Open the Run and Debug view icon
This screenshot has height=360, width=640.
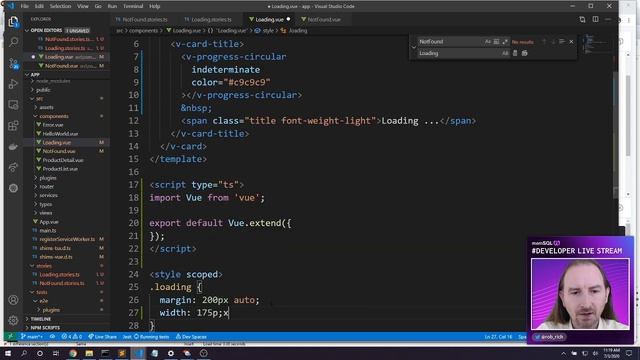click(x=13, y=84)
